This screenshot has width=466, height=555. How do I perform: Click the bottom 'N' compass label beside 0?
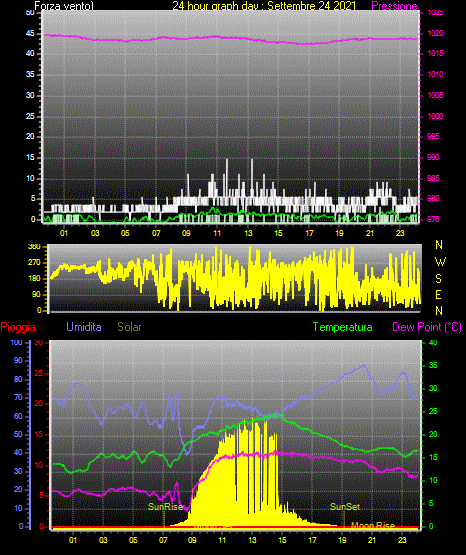point(439,311)
